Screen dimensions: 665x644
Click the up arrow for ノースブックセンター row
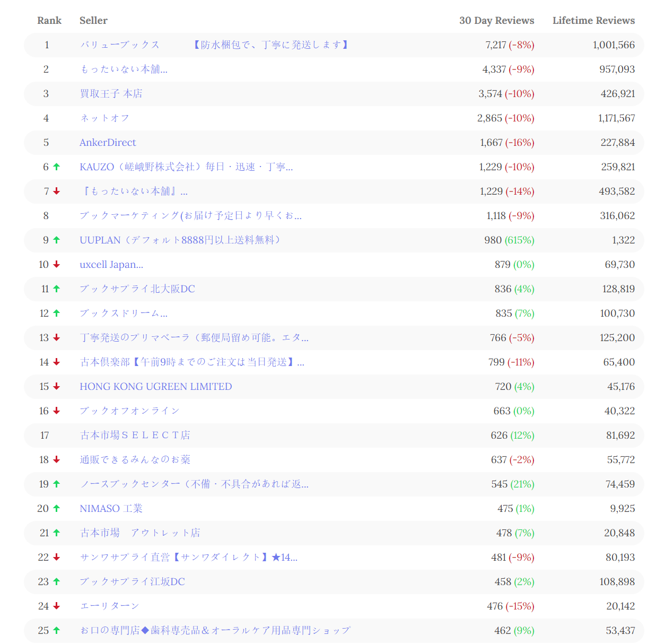click(x=57, y=484)
